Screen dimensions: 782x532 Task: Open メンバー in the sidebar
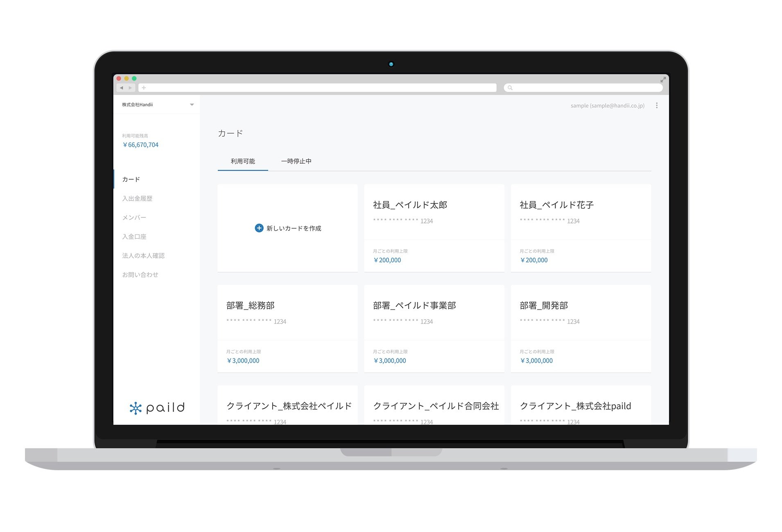tap(134, 217)
